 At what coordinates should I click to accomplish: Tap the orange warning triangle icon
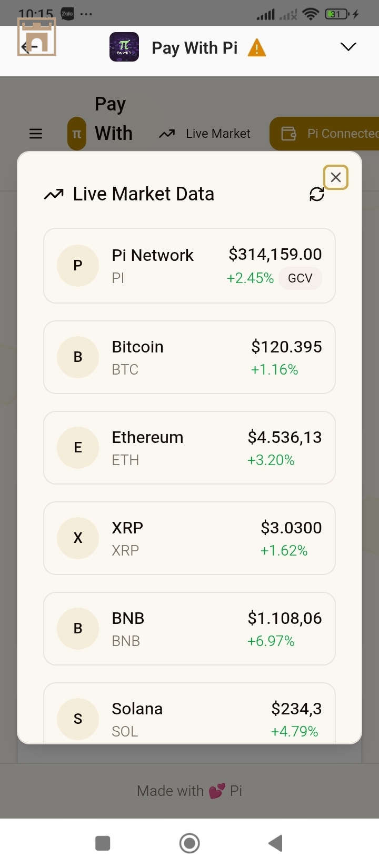coord(257,48)
